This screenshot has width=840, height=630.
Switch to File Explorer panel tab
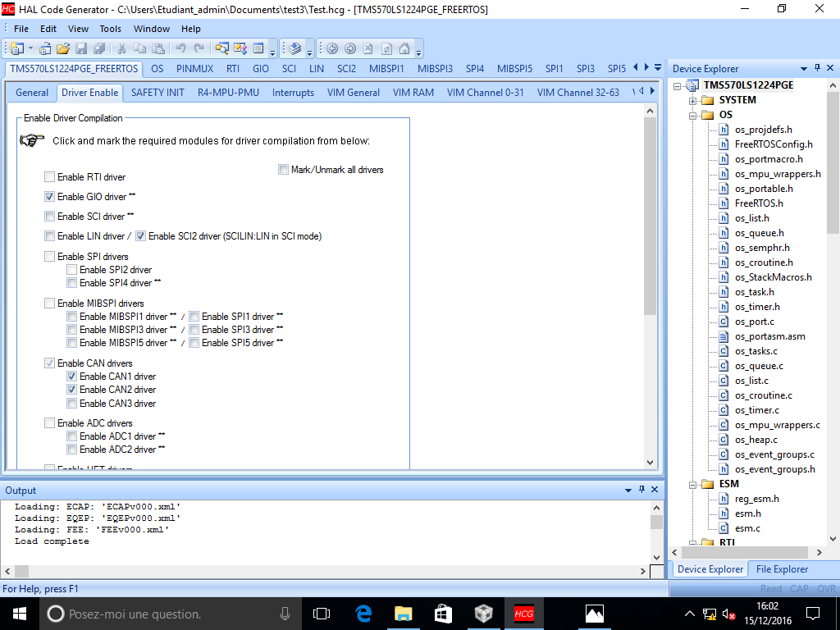click(782, 569)
